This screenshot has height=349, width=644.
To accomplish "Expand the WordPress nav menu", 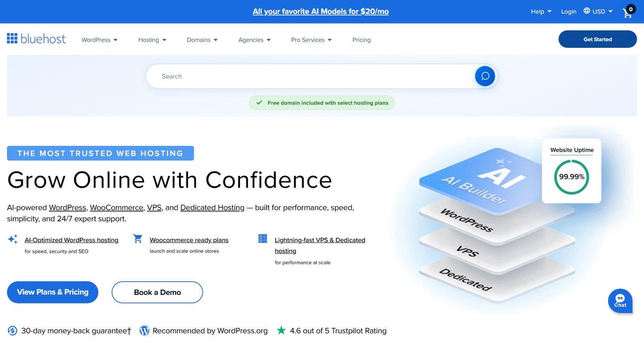I will coord(100,40).
